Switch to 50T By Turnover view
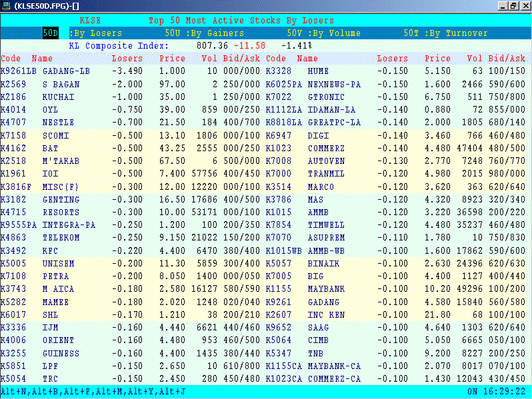Viewport: 532px width, 399px height. (445, 33)
